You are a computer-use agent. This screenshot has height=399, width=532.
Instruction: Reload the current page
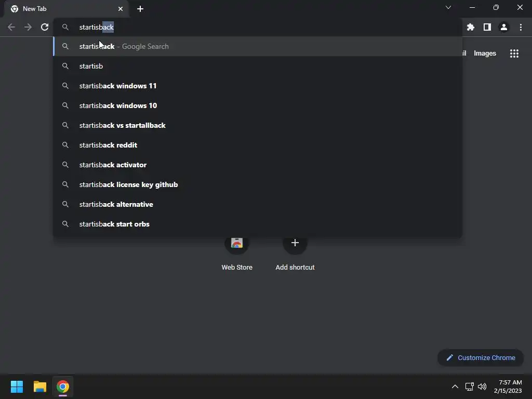(x=45, y=27)
